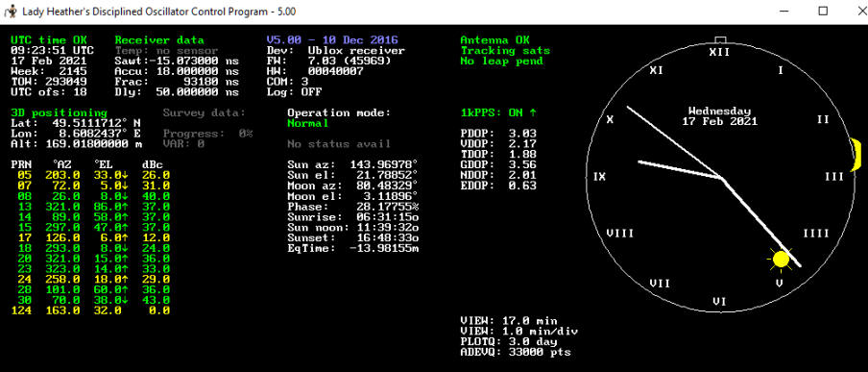
Task: Maximize the Lady Heather window
Action: 823,12
